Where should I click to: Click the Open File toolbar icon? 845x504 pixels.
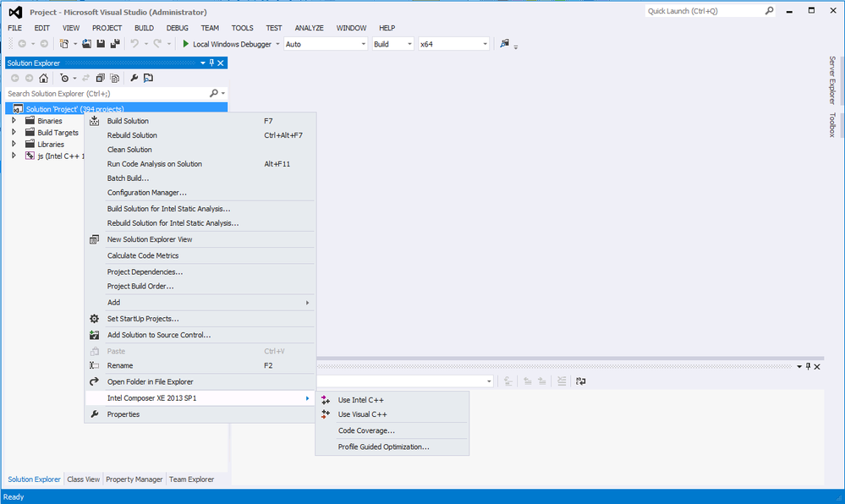click(x=86, y=44)
